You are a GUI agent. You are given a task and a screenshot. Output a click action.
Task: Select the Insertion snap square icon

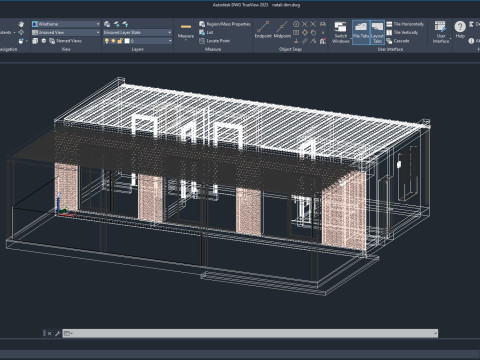pos(296,32)
